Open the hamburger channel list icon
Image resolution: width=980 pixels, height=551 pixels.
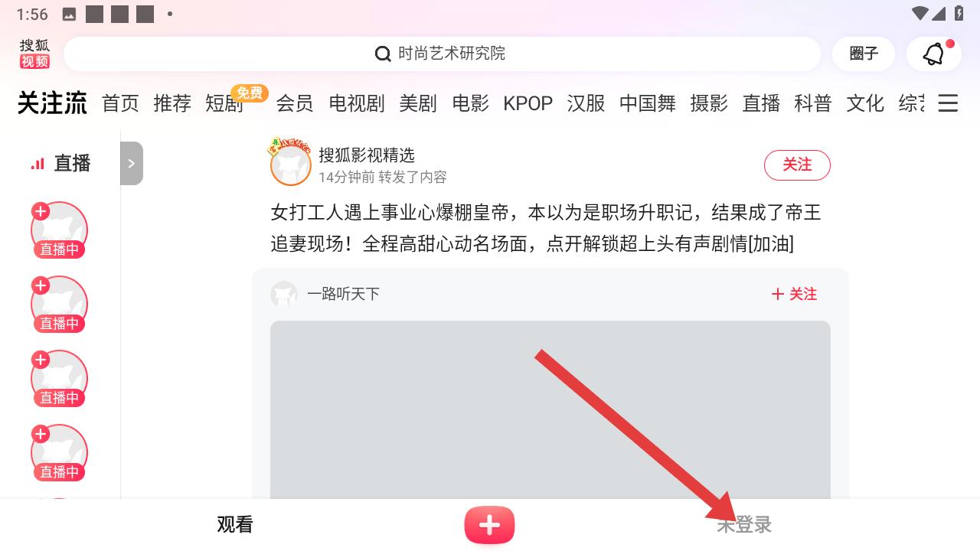tap(948, 103)
